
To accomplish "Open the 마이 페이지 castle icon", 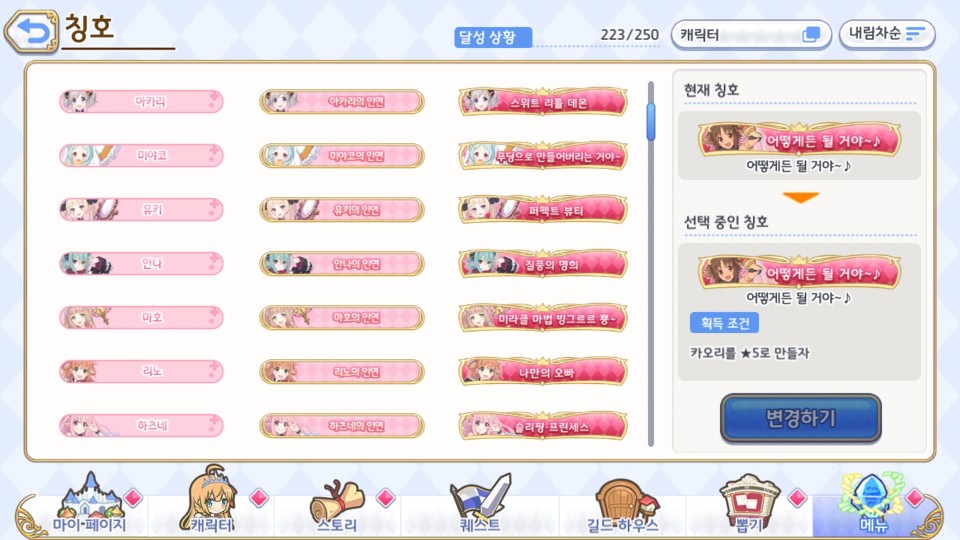I will (89, 504).
